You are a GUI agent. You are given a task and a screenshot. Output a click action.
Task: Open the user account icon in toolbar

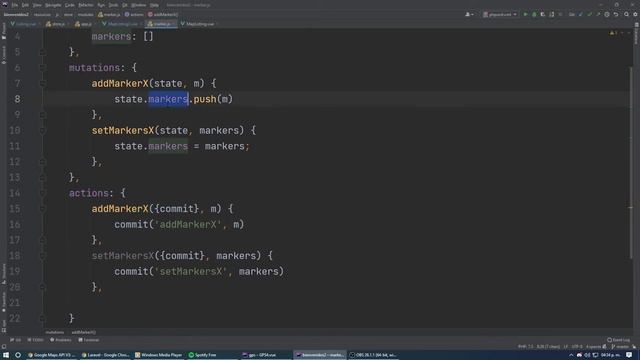[x=469, y=14]
